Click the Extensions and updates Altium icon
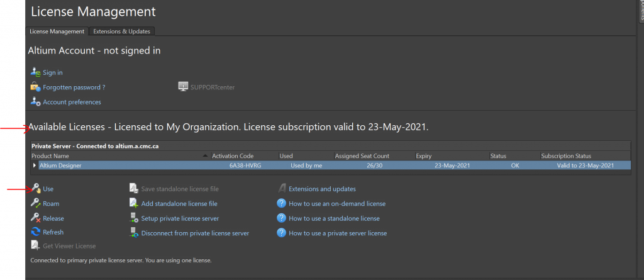Image resolution: width=644 pixels, height=280 pixels. coord(282,189)
